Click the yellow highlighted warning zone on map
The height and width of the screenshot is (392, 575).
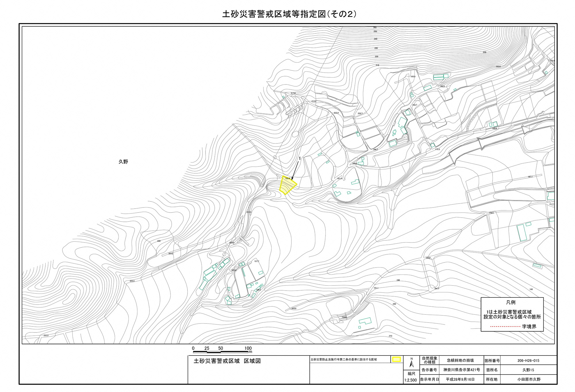(x=287, y=186)
